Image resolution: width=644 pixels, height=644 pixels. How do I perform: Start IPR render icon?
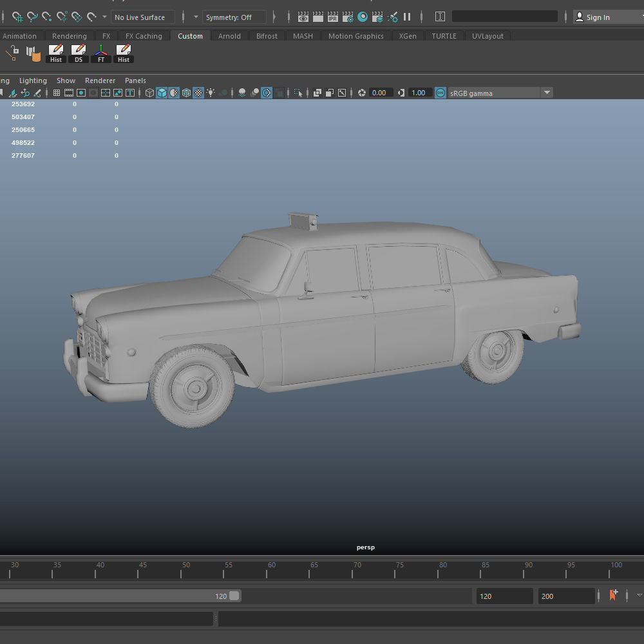coord(333,17)
